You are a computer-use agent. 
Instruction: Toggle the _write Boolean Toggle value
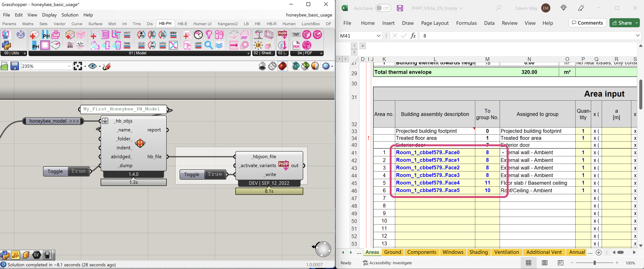click(215, 174)
